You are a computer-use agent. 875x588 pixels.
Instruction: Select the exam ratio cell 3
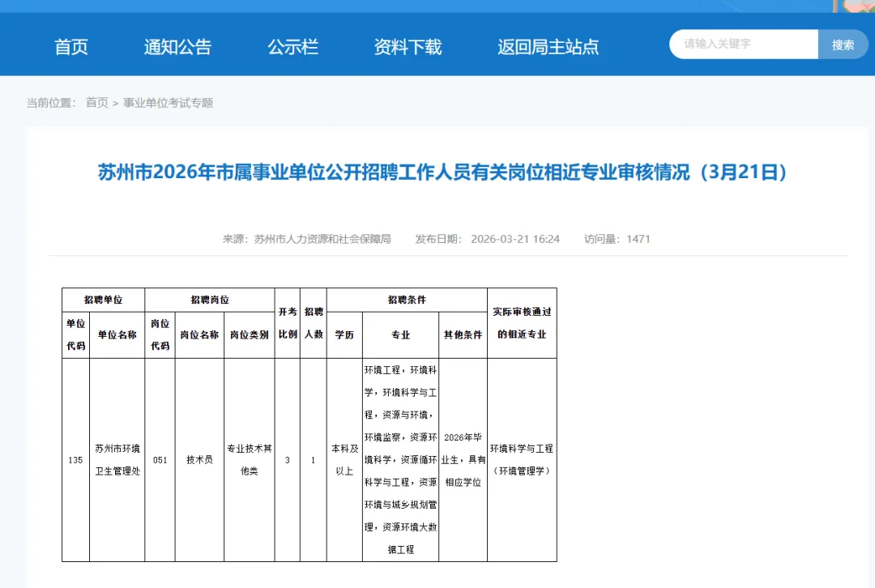click(x=288, y=460)
